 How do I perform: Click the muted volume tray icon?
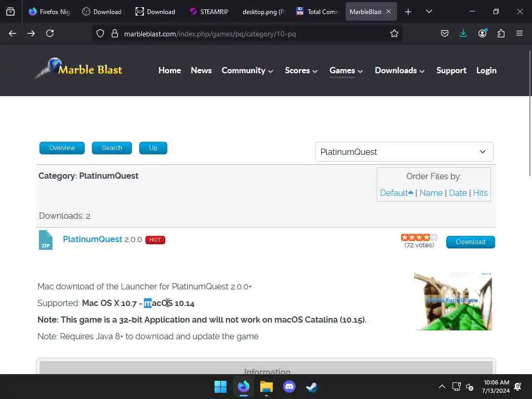click(x=470, y=387)
